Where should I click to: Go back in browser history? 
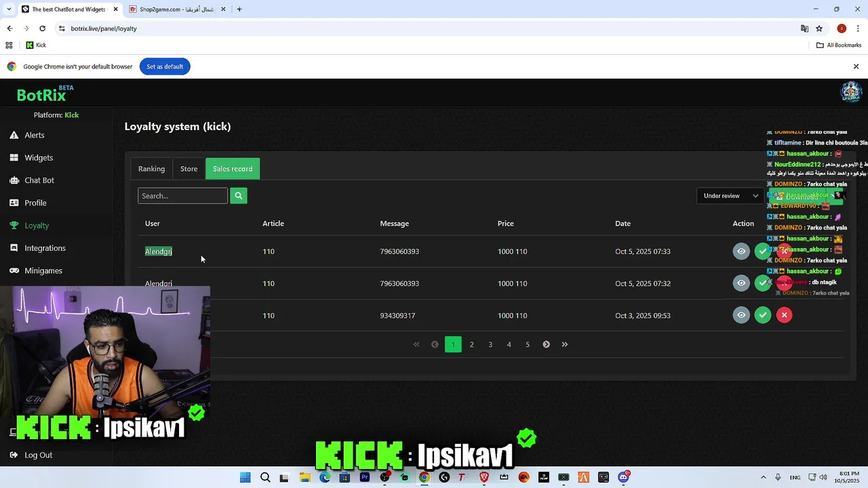(9, 28)
